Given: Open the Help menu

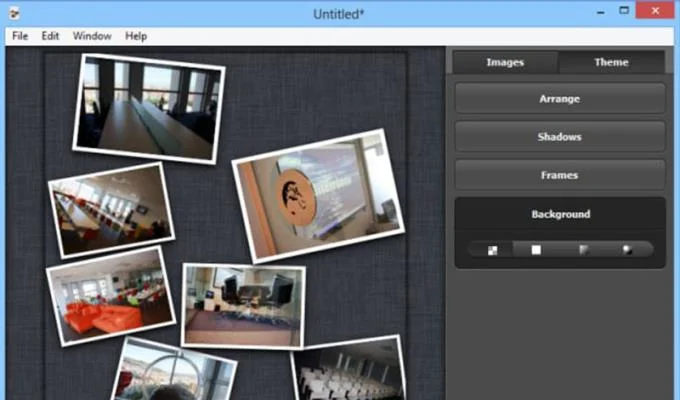Looking at the screenshot, I should pos(136,36).
